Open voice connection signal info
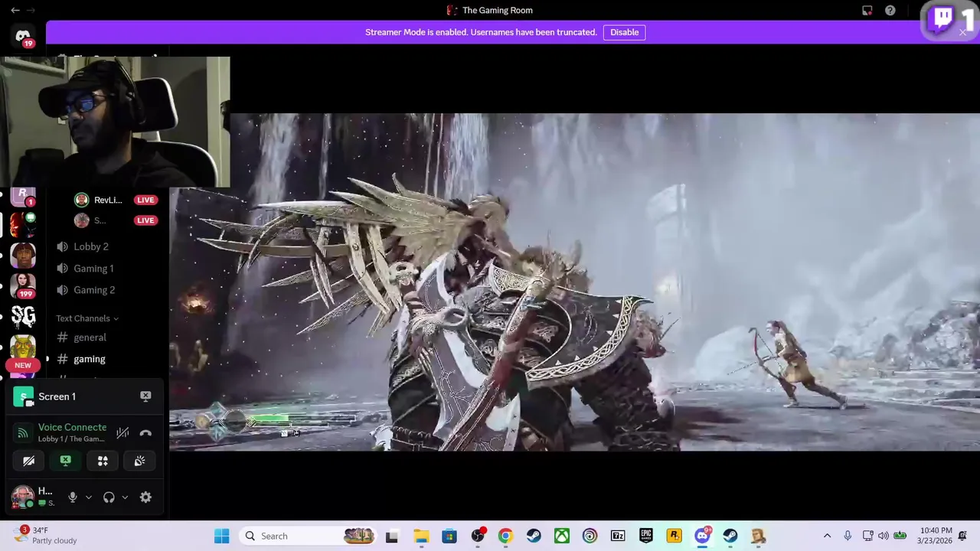This screenshot has height=551, width=980. [23, 433]
